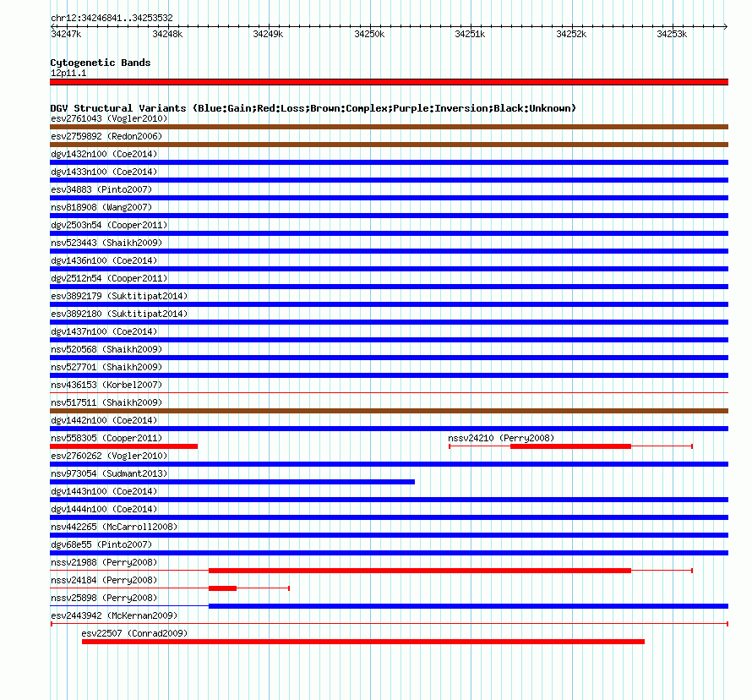Click the short red block of nssv24184
The height and width of the screenshot is (700, 752).
click(222, 588)
